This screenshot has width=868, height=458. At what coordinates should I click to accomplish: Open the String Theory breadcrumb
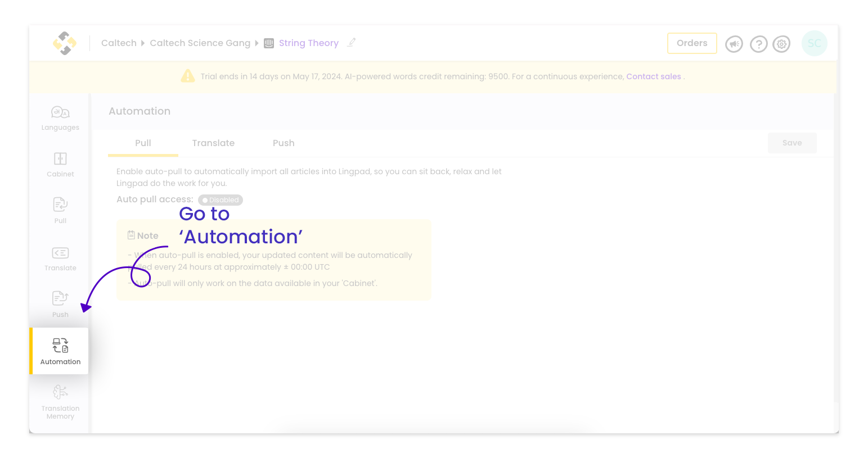[309, 43]
